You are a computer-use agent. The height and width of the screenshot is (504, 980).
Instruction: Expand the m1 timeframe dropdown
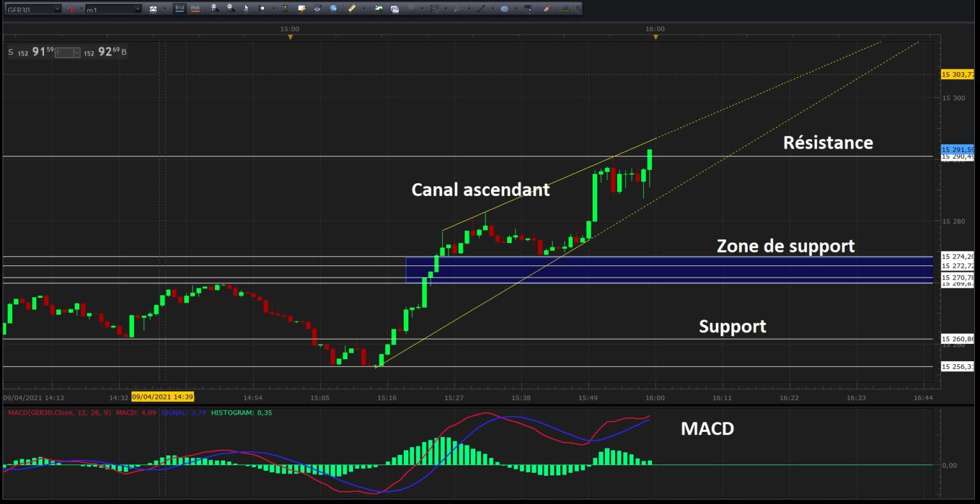138,9
